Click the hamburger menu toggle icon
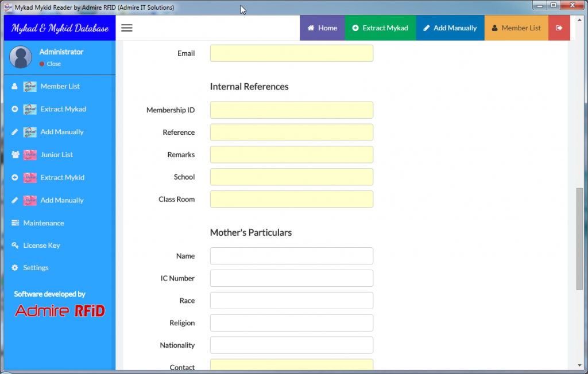The height and width of the screenshot is (374, 588). point(127,28)
